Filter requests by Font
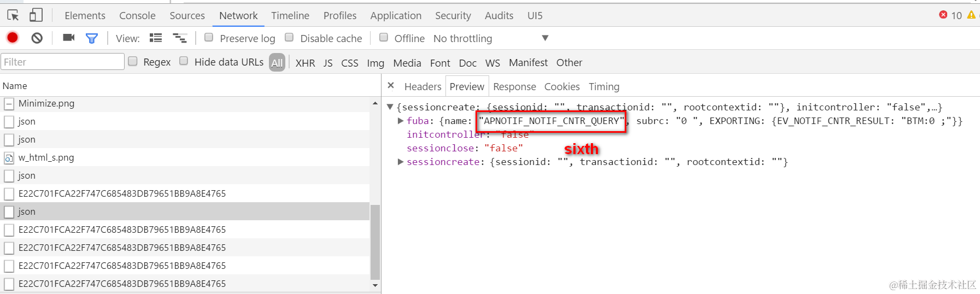This screenshot has width=980, height=294. (440, 63)
